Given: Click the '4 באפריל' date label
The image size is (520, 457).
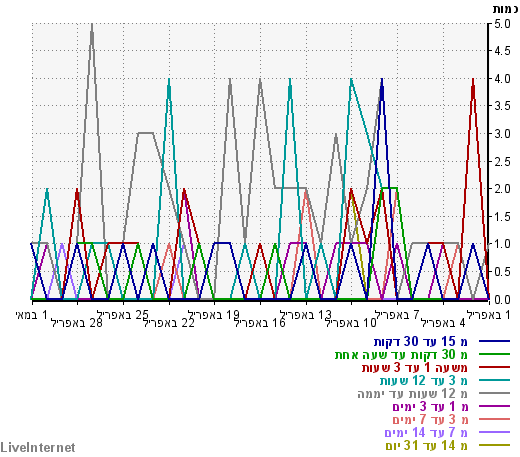Looking at the screenshot, I should click(443, 323).
